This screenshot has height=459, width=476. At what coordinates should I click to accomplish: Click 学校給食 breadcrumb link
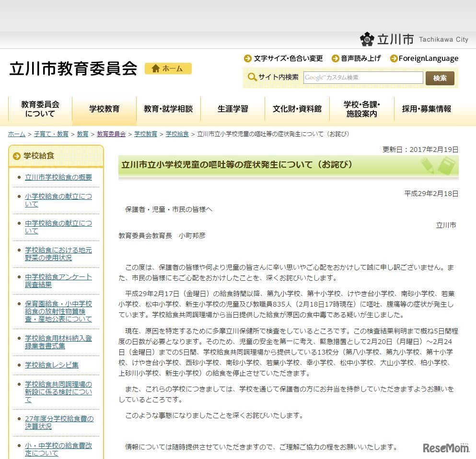pos(177,134)
